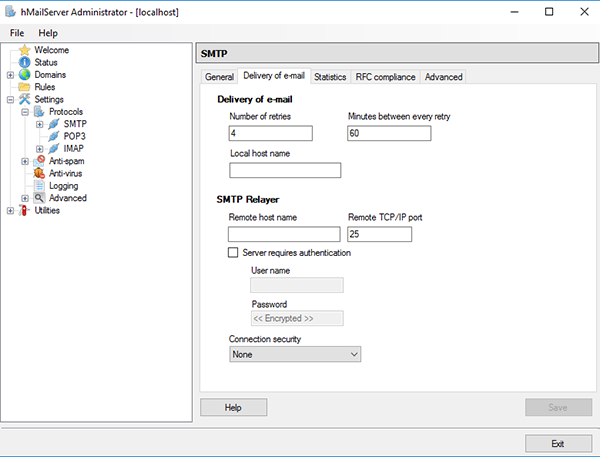Select the Utilities tree item label

47,211
